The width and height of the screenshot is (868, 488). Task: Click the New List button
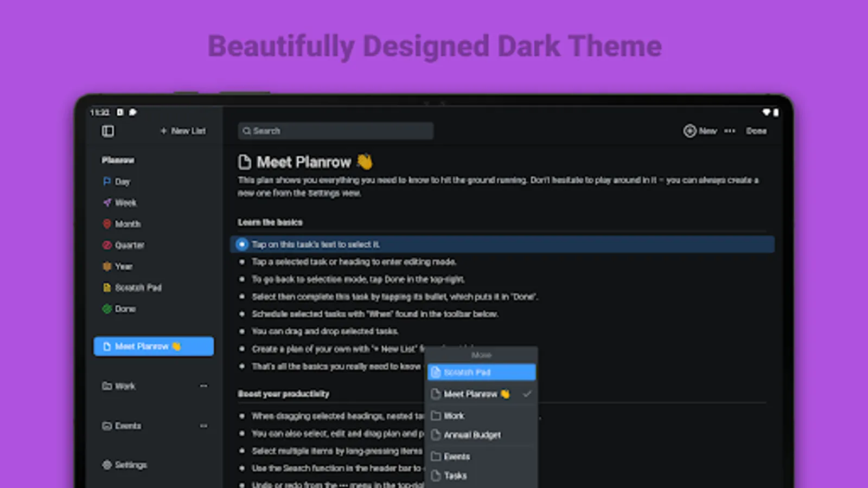[183, 131]
